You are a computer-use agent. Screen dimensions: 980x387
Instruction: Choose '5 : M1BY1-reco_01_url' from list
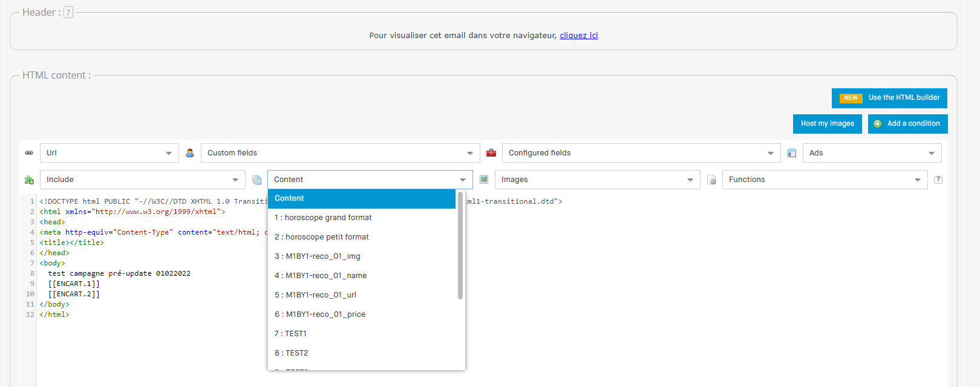[x=315, y=295]
